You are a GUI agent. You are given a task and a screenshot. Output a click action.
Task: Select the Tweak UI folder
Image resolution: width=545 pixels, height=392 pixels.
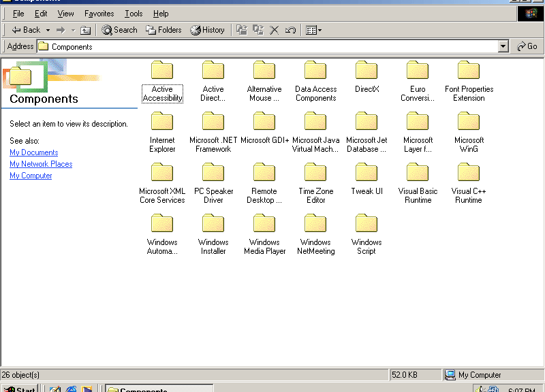pyautogui.click(x=367, y=179)
